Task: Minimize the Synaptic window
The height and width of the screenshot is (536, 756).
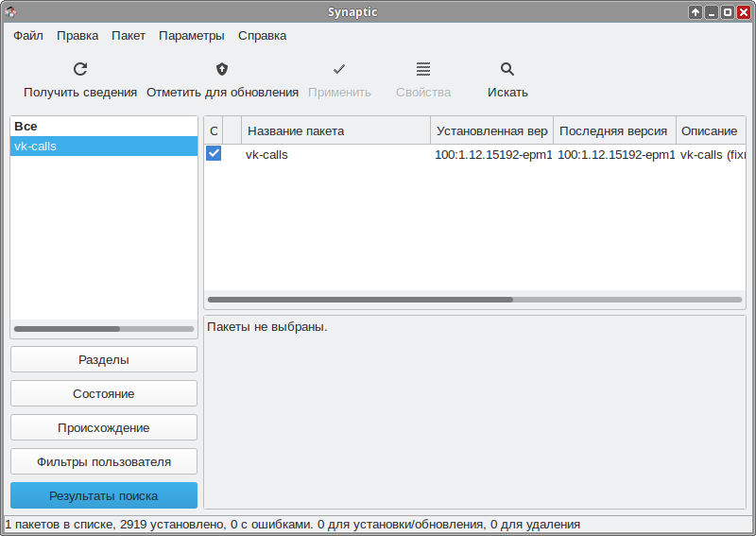Action: coord(712,12)
